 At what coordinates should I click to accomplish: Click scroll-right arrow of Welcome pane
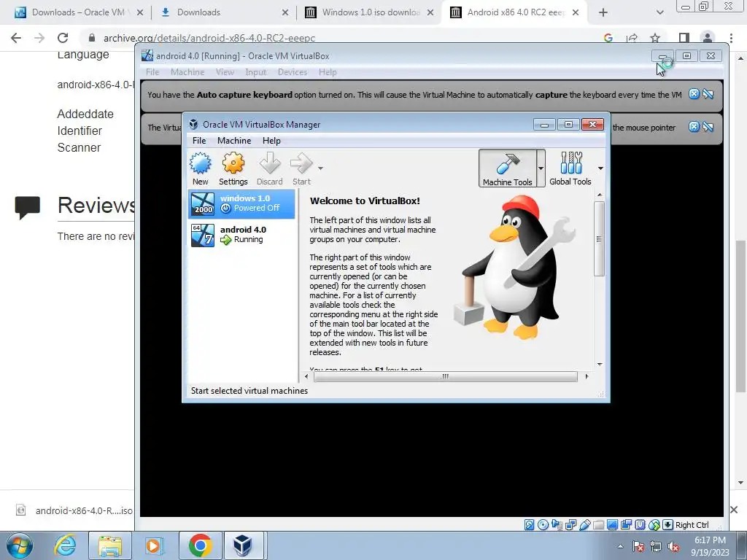(587, 376)
